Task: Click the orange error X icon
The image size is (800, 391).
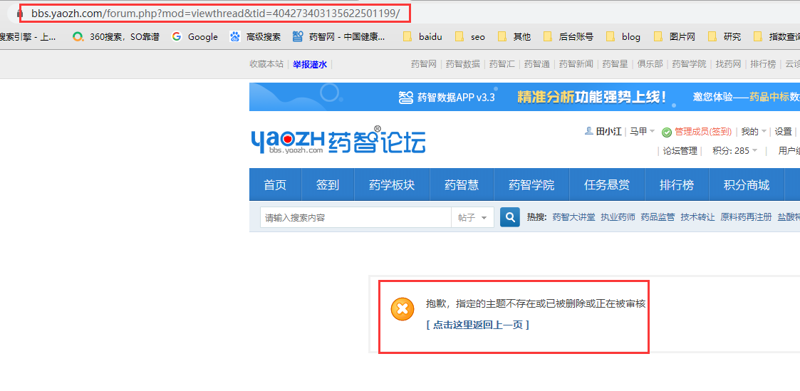Action: 402,309
